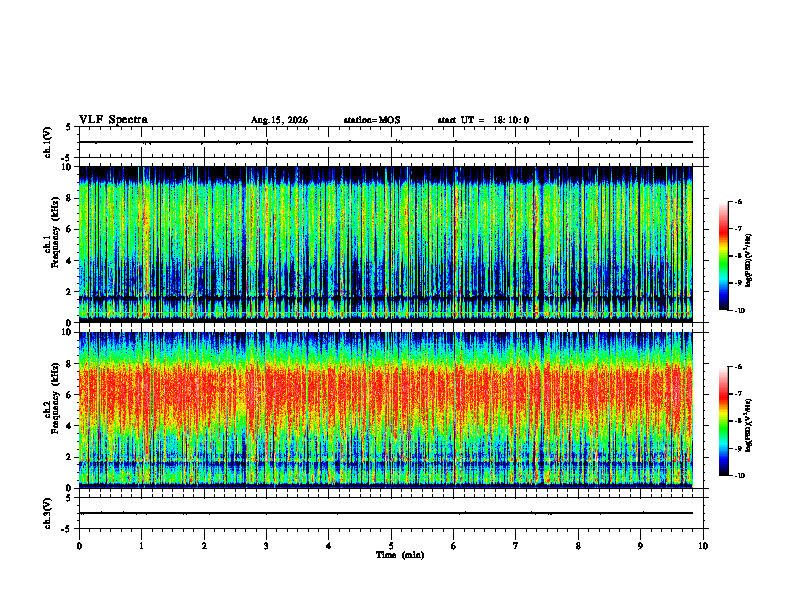792x612 pixels.
Task: Click ch.2 frequency tick label '8'
Action: point(69,364)
